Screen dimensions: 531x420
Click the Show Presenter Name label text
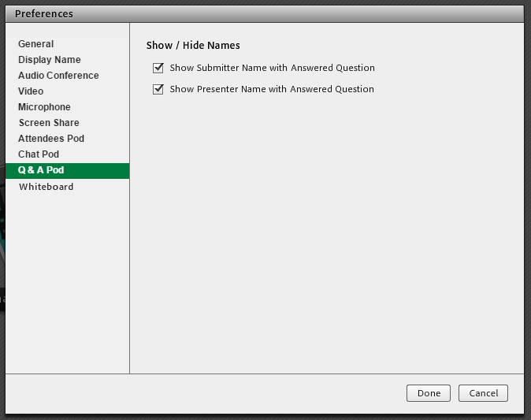click(x=272, y=89)
